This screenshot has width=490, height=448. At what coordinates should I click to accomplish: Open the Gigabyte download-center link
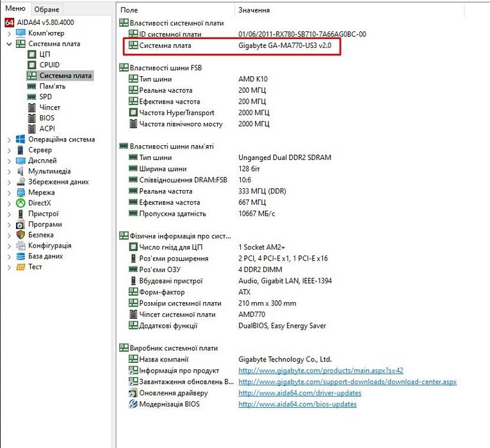click(x=348, y=382)
